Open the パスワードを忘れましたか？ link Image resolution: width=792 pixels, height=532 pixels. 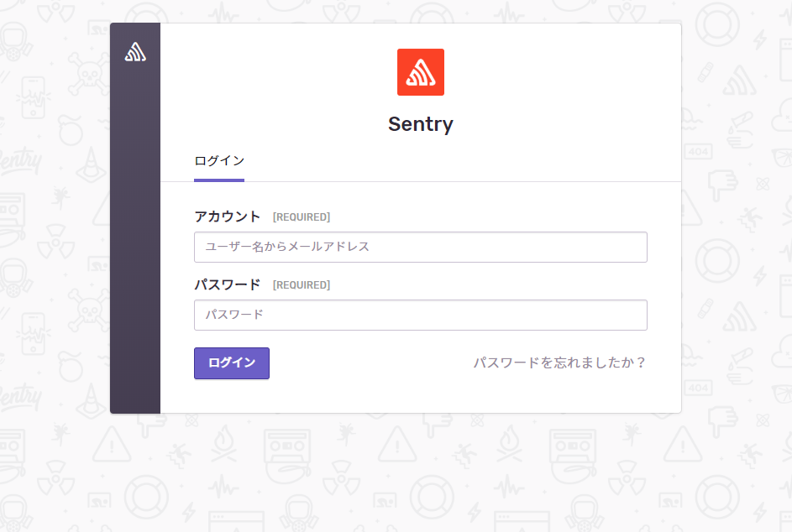[x=560, y=362]
